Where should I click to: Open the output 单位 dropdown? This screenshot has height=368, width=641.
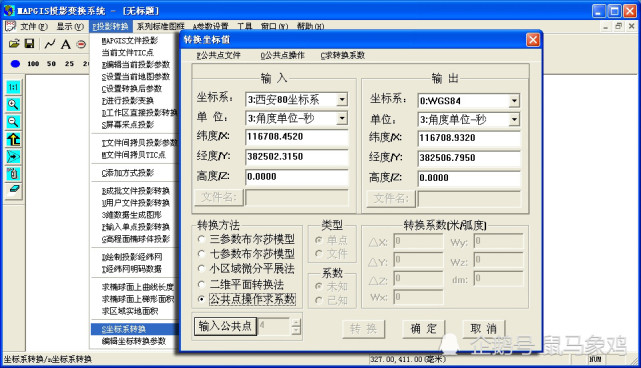click(x=514, y=120)
